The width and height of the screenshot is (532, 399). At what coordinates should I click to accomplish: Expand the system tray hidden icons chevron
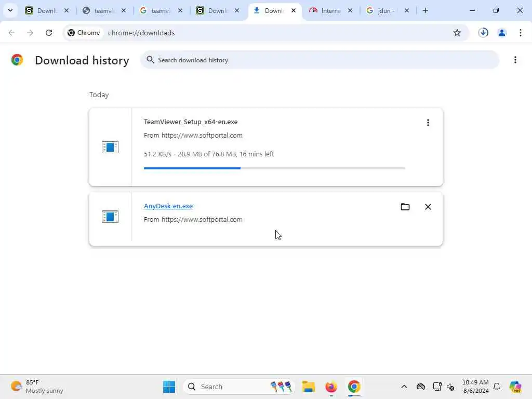coord(404,387)
